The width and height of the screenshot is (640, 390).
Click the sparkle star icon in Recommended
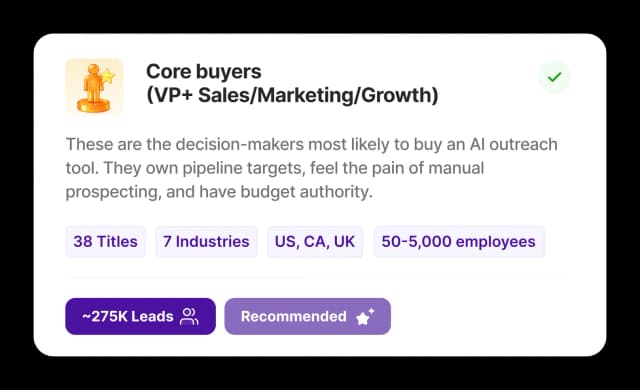(x=365, y=317)
